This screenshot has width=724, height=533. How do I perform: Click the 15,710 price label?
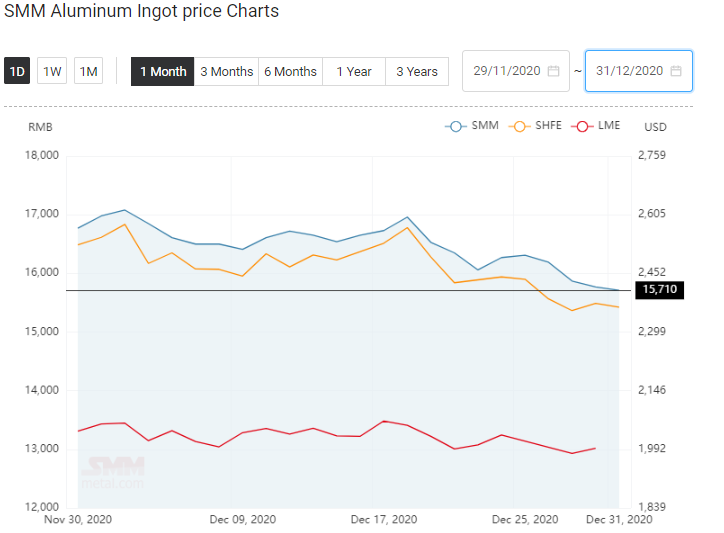[659, 290]
